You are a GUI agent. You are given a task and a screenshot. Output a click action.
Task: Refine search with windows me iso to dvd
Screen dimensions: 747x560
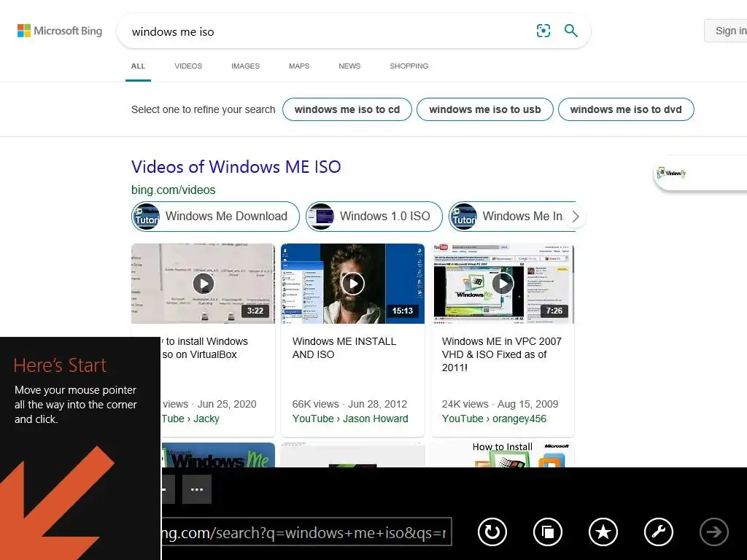point(626,109)
